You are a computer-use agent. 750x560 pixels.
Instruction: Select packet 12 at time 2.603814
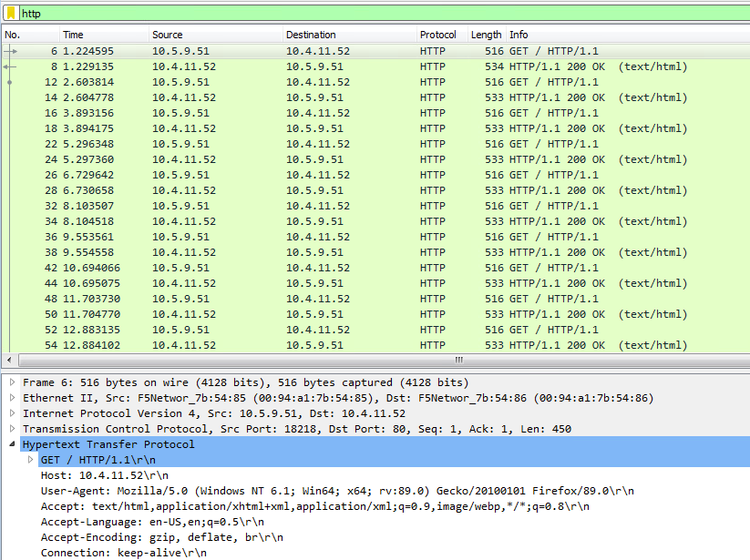tap(376, 82)
